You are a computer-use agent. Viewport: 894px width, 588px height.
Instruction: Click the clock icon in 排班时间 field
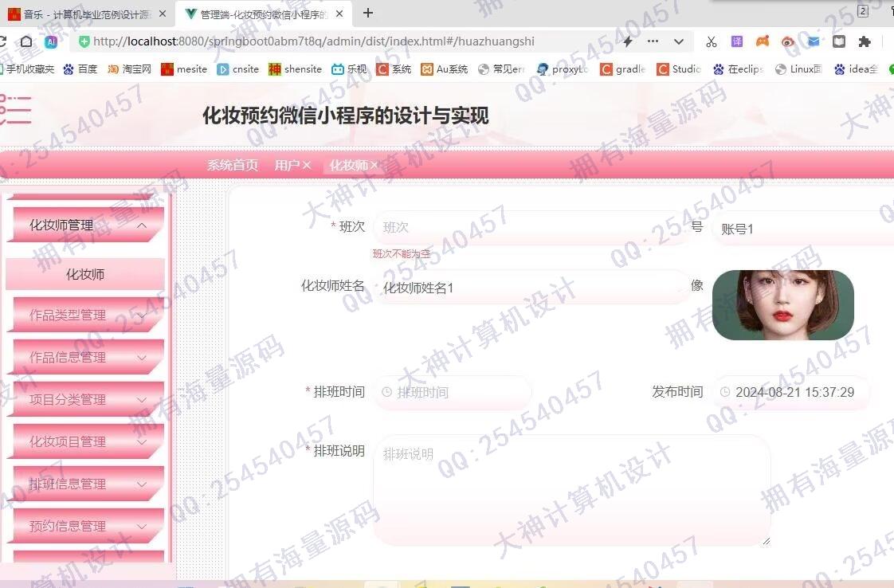386,392
